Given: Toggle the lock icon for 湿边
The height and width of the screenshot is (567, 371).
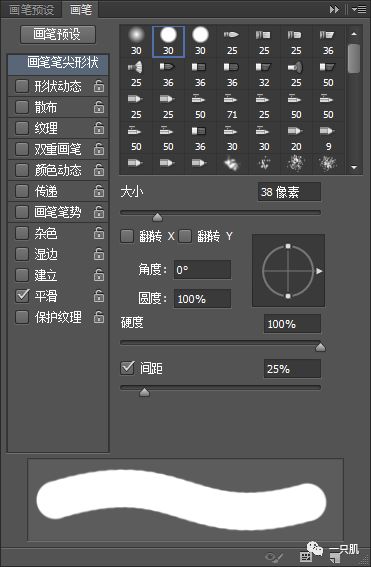Looking at the screenshot, I should [99, 254].
